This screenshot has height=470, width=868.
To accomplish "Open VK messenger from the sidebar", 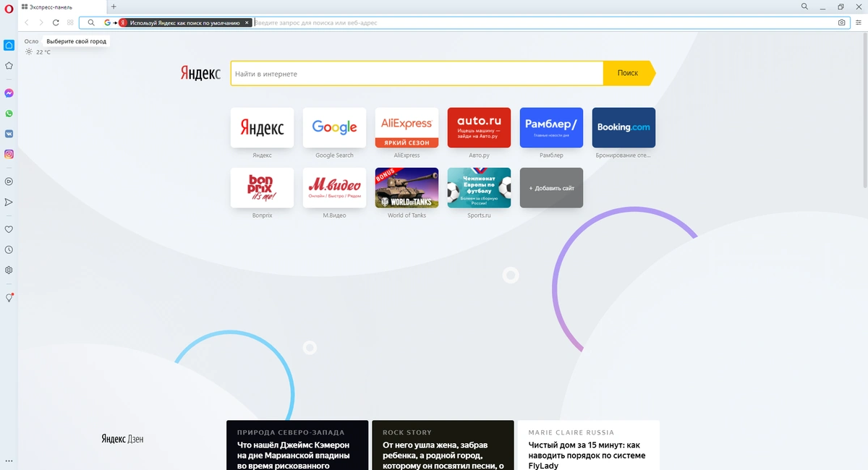I will 9,134.
